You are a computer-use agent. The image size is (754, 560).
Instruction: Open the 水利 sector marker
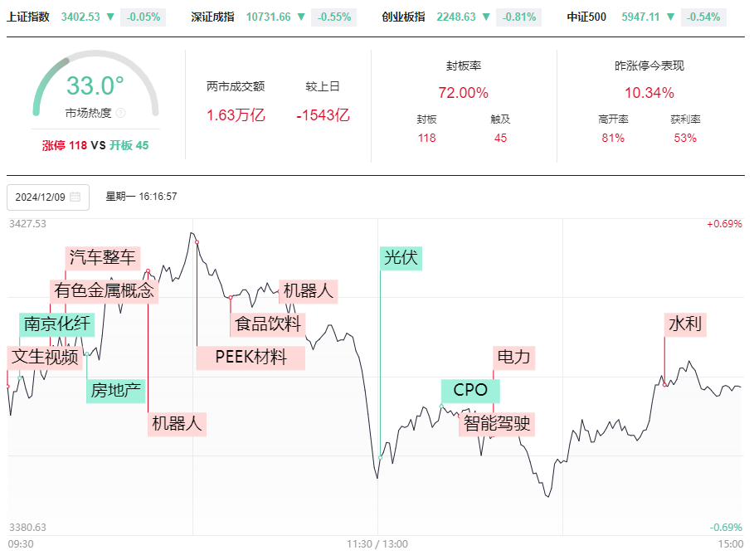pos(685,324)
